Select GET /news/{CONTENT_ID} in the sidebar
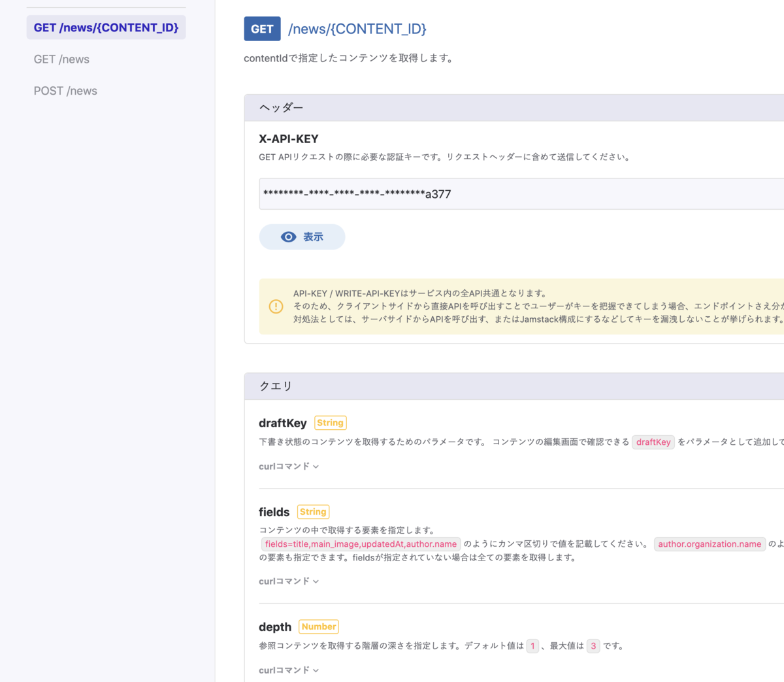The width and height of the screenshot is (784, 682). coord(106,27)
